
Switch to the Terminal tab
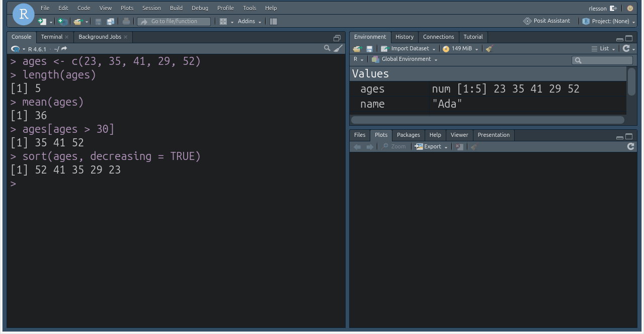pos(52,37)
